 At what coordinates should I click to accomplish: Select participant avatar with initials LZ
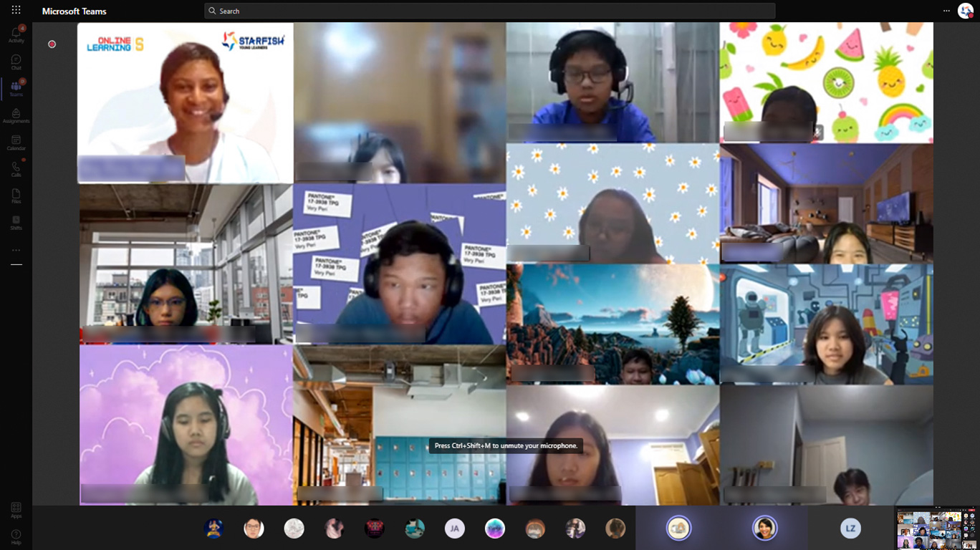850,529
